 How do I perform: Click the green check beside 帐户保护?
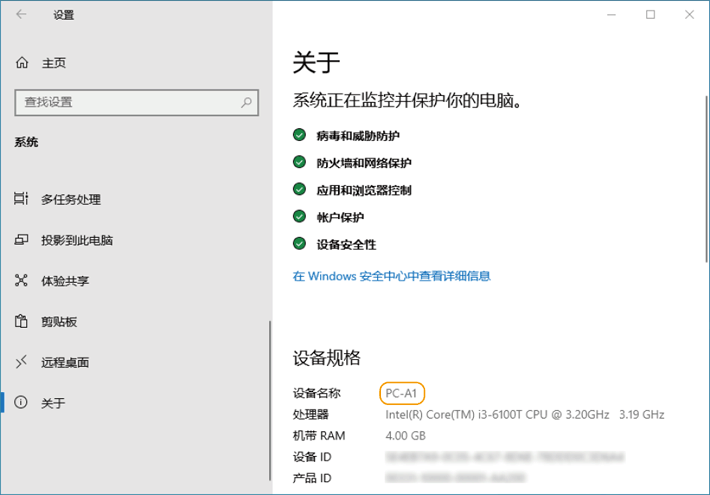coord(299,216)
